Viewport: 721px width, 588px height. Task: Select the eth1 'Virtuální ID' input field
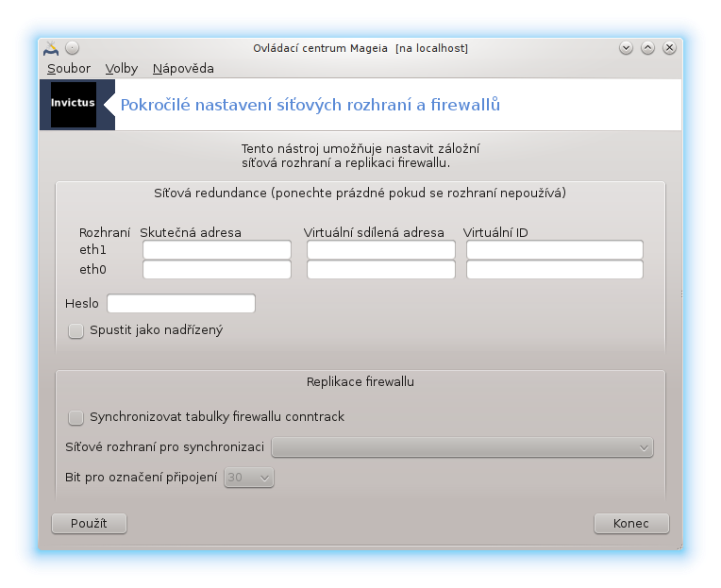pyautogui.click(x=555, y=250)
